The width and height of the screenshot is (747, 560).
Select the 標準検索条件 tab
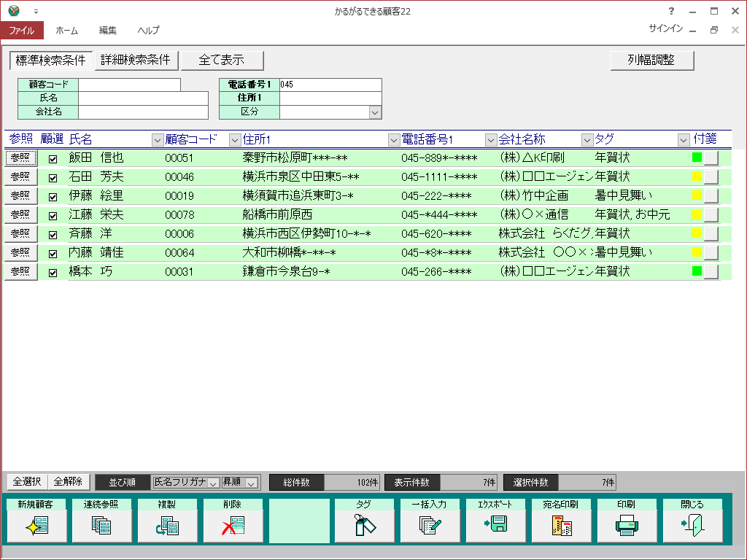[51, 60]
